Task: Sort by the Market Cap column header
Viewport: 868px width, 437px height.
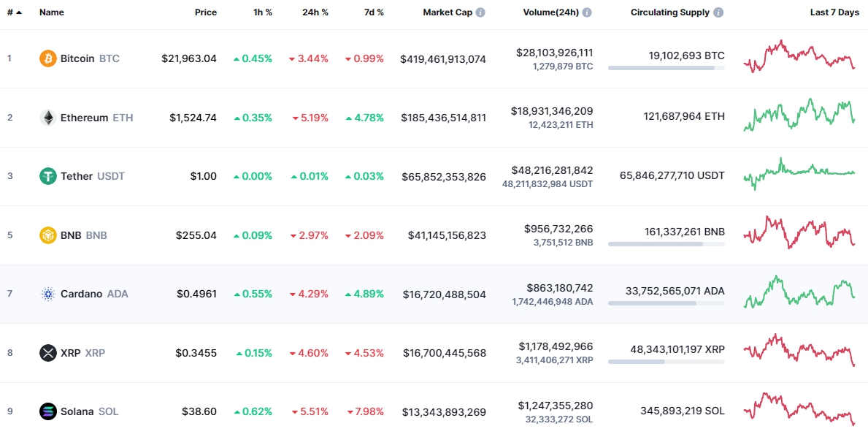Action: tap(448, 12)
